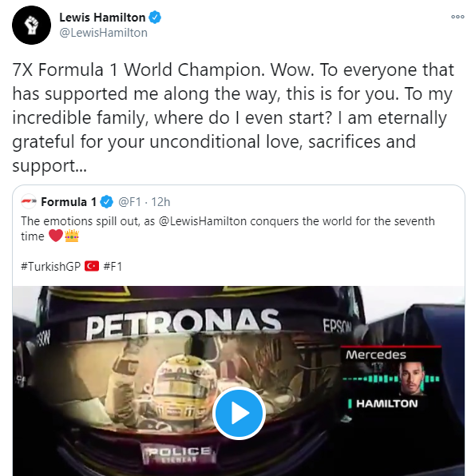Click the #TurkishGP hashtag
The image size is (471, 476).
click(x=50, y=267)
